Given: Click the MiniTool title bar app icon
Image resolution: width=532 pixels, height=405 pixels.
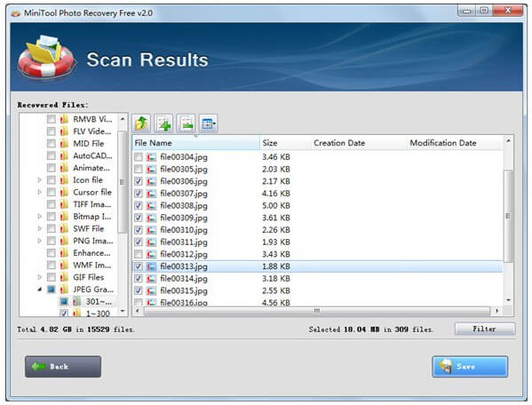Looking at the screenshot, I should click(16, 13).
